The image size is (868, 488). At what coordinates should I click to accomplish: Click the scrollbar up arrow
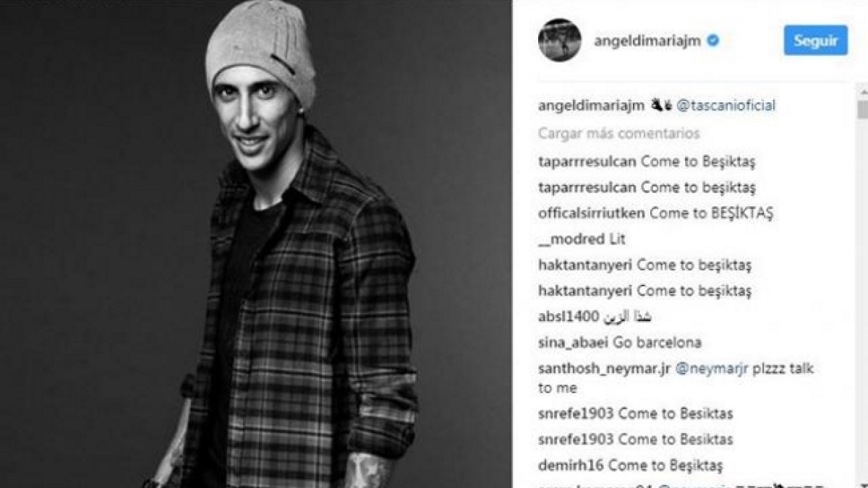tap(861, 90)
